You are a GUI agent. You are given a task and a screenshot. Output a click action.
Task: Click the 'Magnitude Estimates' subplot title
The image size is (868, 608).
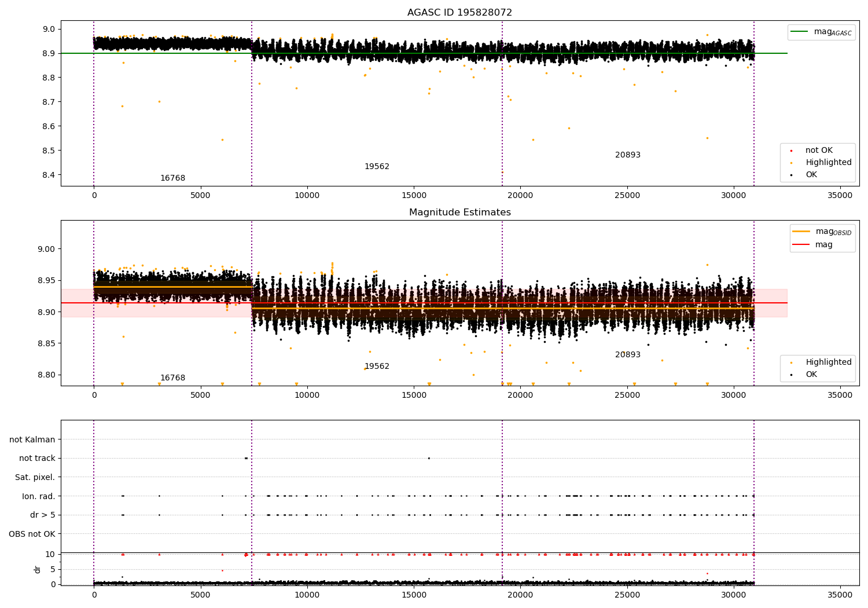(459, 213)
